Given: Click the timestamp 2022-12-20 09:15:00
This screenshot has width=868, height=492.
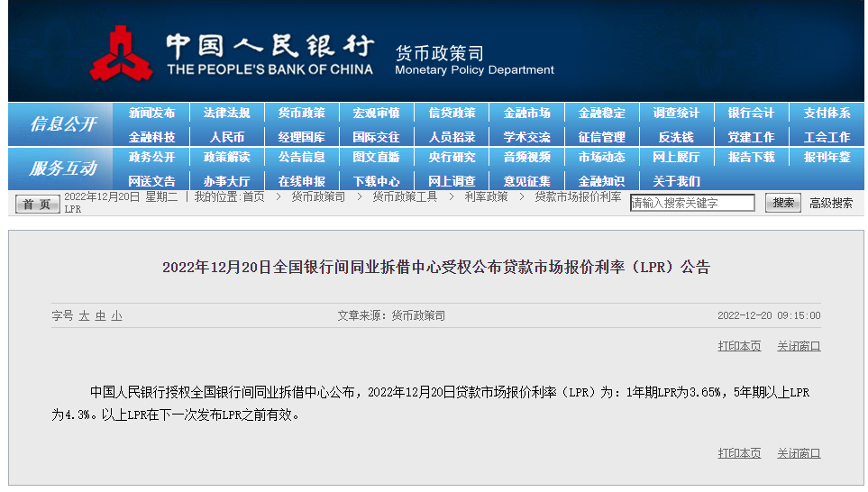Looking at the screenshot, I should tap(769, 315).
